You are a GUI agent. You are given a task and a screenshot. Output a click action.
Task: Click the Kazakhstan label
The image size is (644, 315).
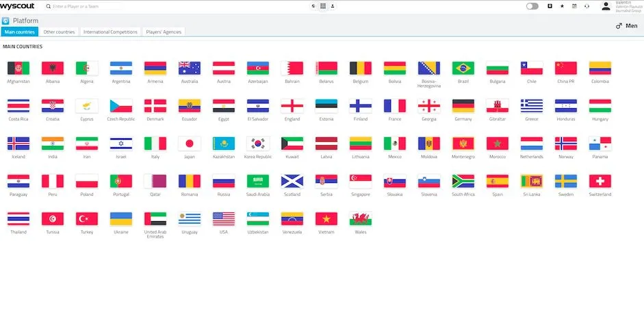coord(224,157)
